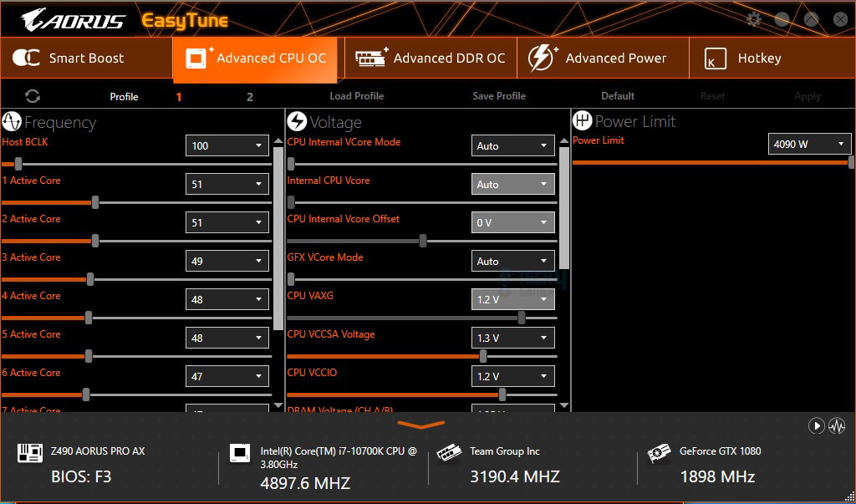This screenshot has width=856, height=504.
Task: Click the 1 Active Core slider handle
Action: (95, 202)
